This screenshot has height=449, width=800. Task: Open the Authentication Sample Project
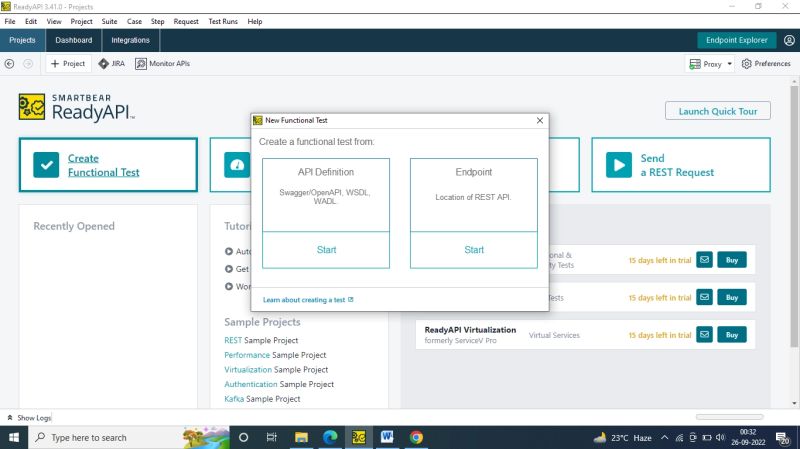pyautogui.click(x=279, y=384)
